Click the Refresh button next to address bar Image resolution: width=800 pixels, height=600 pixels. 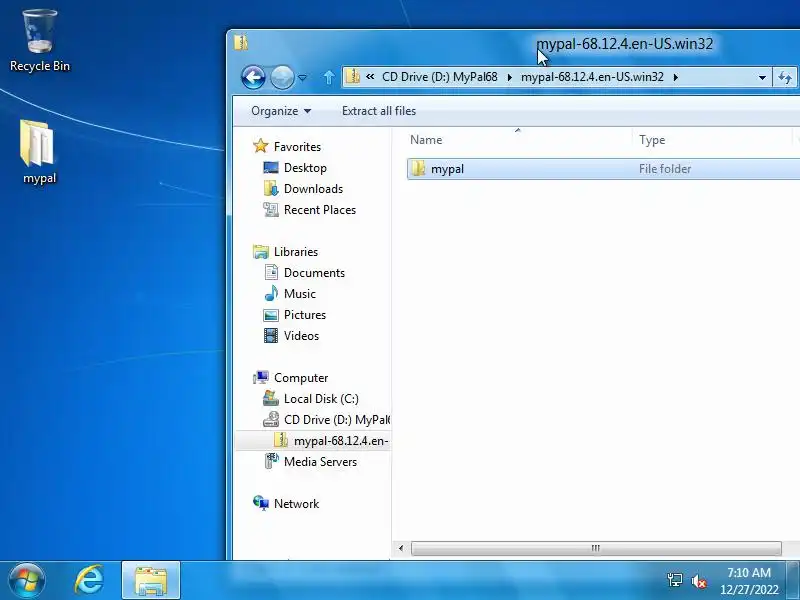coord(785,78)
